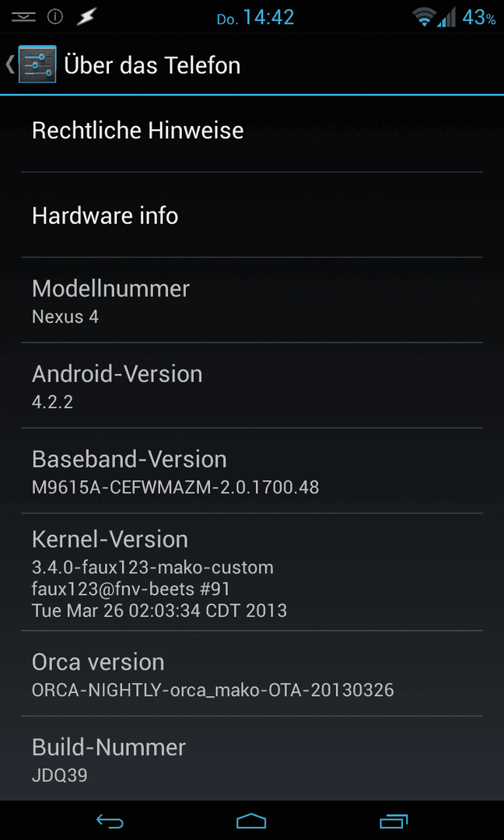Select the Modellnummer Nexus 4 row
The width and height of the screenshot is (504, 840).
[252, 300]
